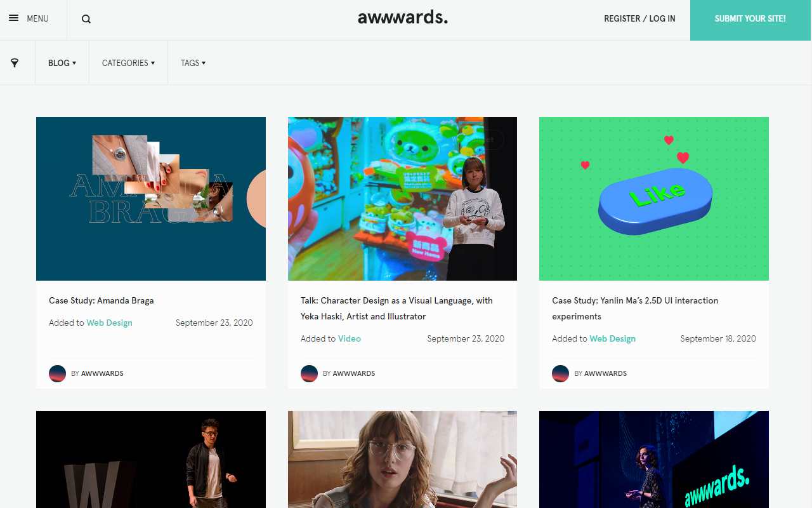Expand the CATEGORIES dropdown
The height and width of the screenshot is (508, 812).
[128, 63]
